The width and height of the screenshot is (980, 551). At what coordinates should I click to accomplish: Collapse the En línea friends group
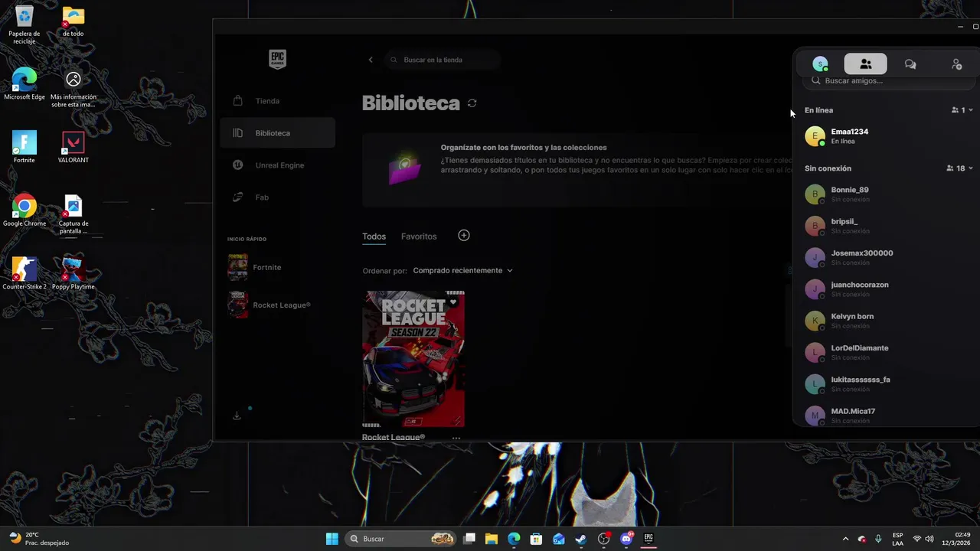point(971,110)
